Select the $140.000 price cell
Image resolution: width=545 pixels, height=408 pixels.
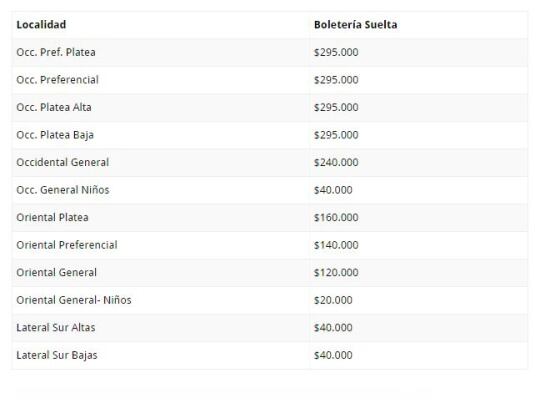point(336,245)
